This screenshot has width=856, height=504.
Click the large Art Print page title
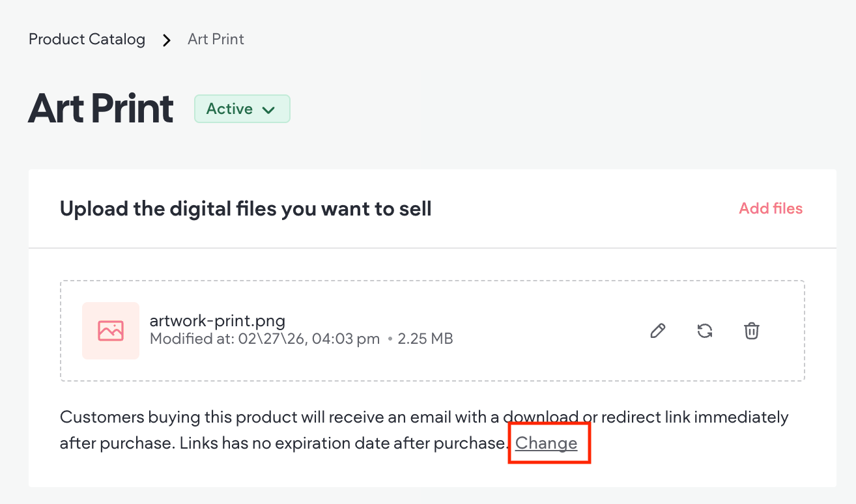[101, 108]
